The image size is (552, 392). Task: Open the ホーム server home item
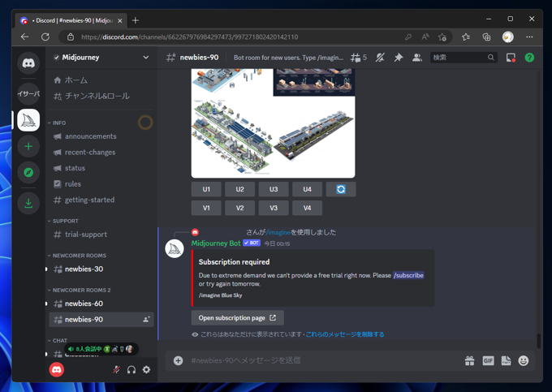point(101,80)
